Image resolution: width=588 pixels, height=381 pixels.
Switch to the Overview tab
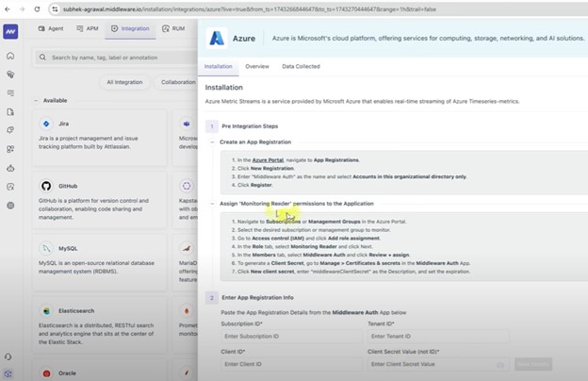pyautogui.click(x=257, y=66)
